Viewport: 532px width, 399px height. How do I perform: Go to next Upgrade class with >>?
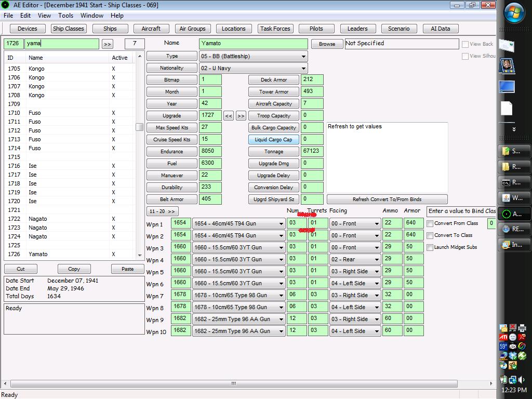click(241, 116)
